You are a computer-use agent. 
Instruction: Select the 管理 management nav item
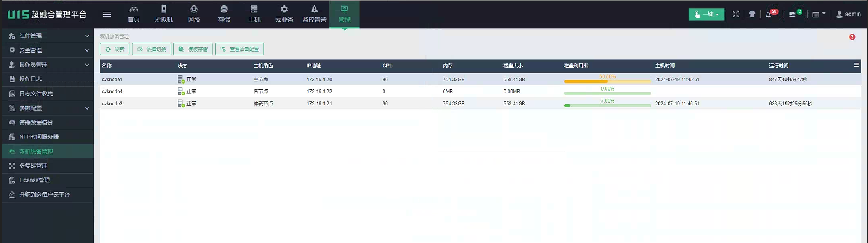tap(344, 14)
